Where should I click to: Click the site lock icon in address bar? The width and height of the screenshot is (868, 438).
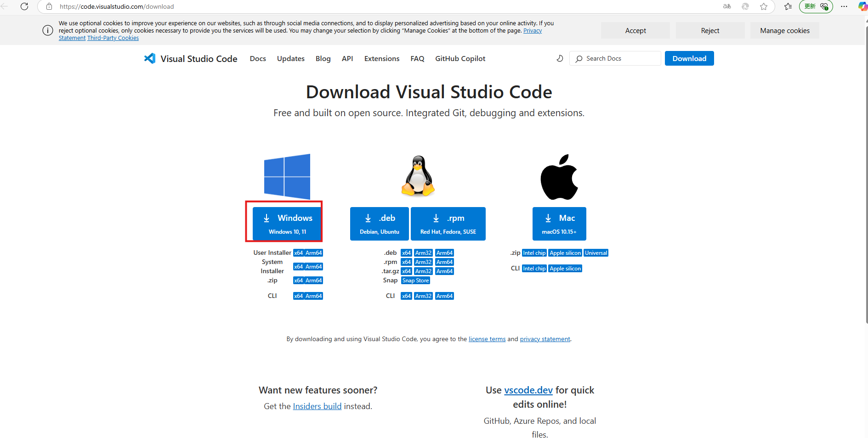[49, 6]
